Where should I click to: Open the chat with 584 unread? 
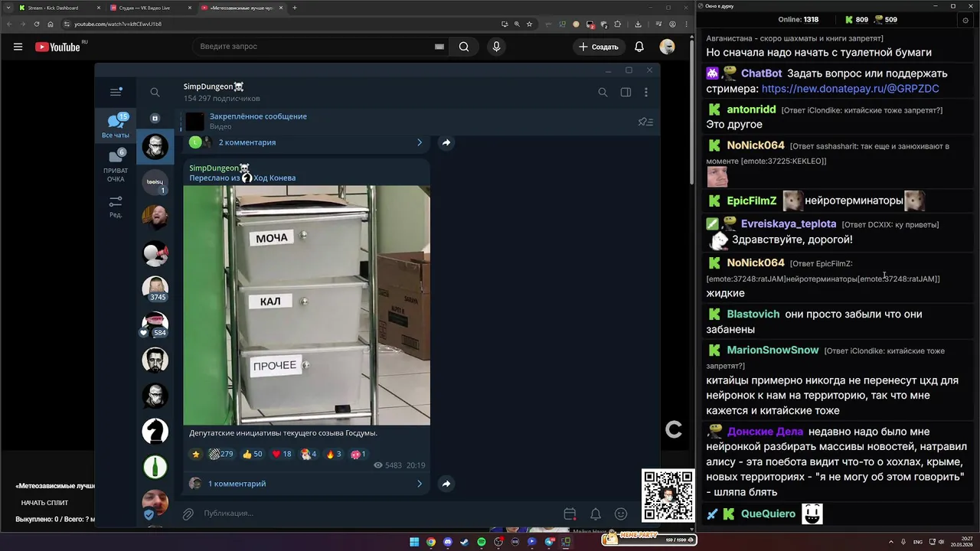[x=155, y=324]
